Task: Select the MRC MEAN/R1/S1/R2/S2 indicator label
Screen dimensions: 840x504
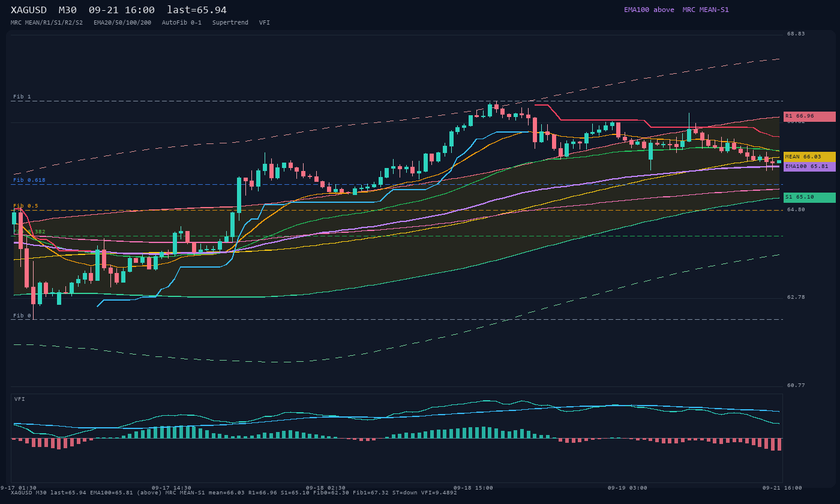Action: pyautogui.click(x=47, y=23)
